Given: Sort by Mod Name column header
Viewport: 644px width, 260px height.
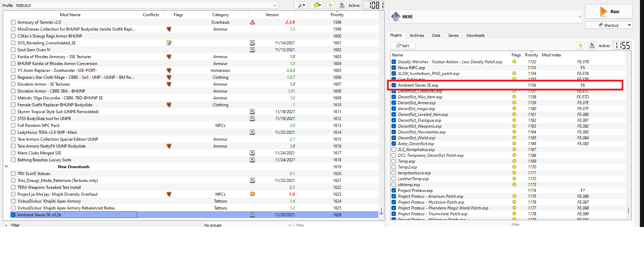Looking at the screenshot, I should (x=70, y=15).
